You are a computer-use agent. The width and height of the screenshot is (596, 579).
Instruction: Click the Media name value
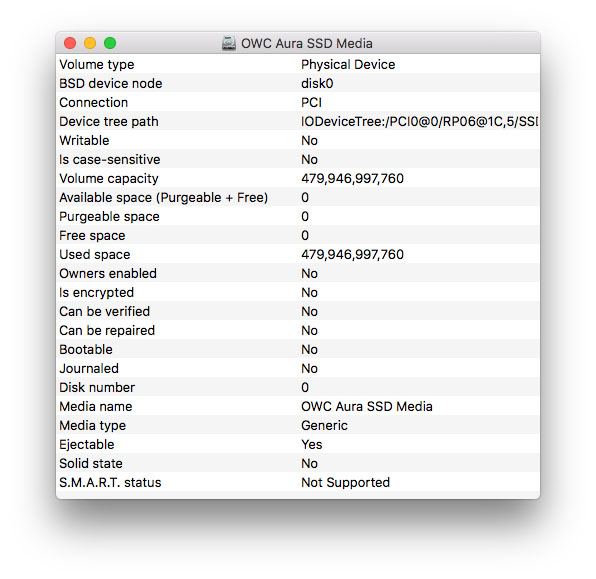367,407
